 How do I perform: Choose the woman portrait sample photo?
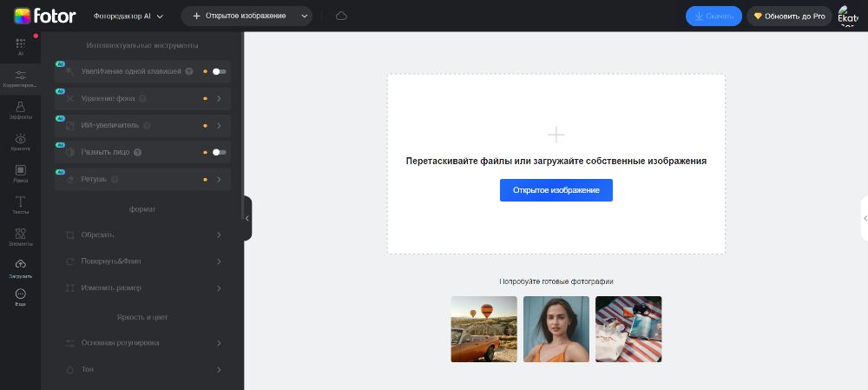556,329
